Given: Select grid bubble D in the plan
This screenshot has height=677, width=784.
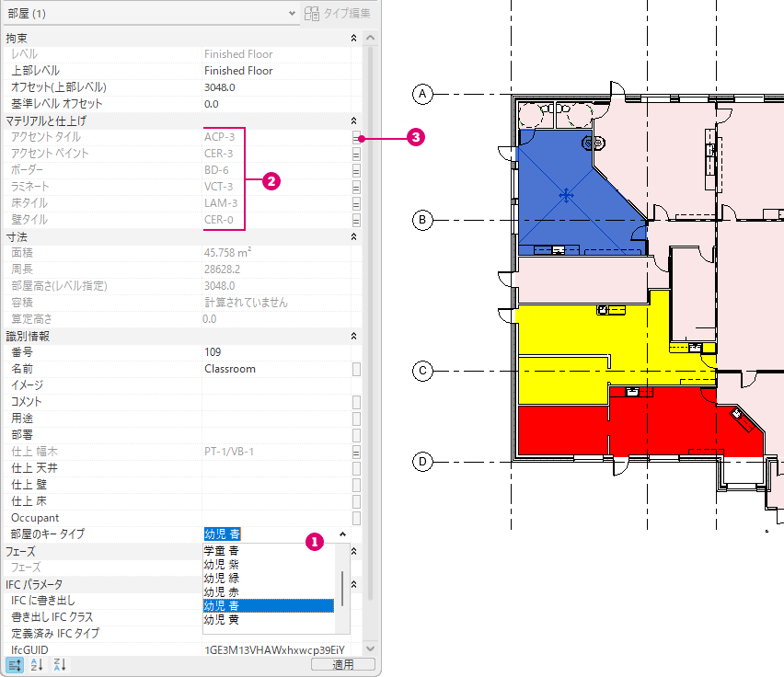Looking at the screenshot, I should [422, 462].
